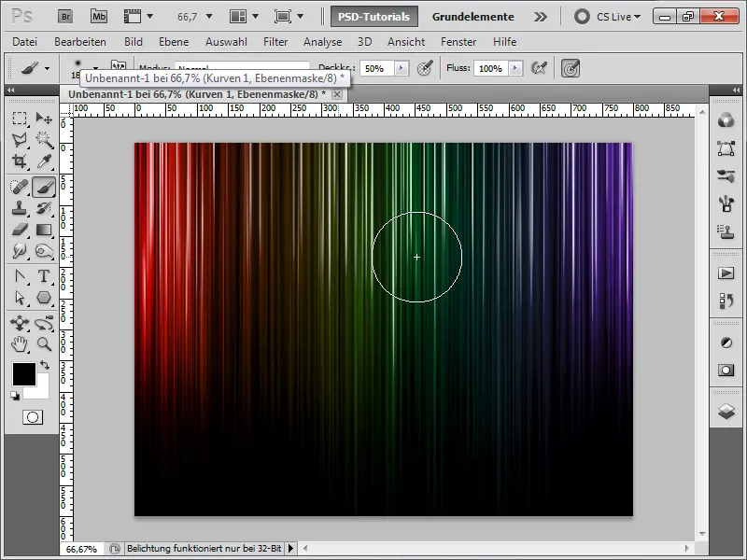Viewport: 747px width, 560px height.
Task: Show more workspaces with double chevron
Action: (x=541, y=17)
